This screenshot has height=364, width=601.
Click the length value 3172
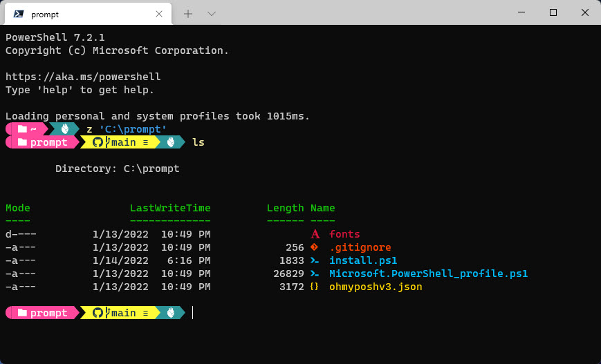(x=292, y=287)
